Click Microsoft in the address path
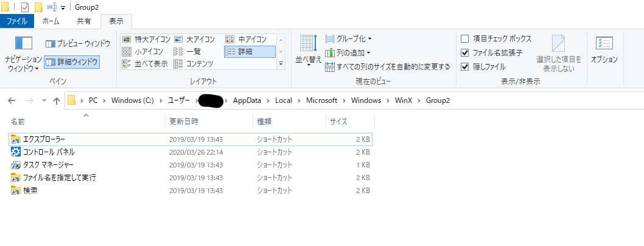 (x=321, y=100)
